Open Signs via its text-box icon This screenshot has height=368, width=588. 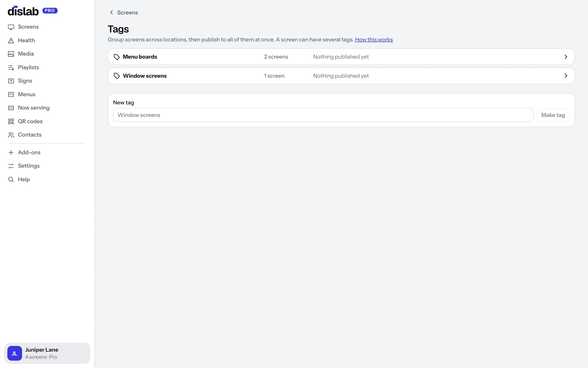coord(11,81)
